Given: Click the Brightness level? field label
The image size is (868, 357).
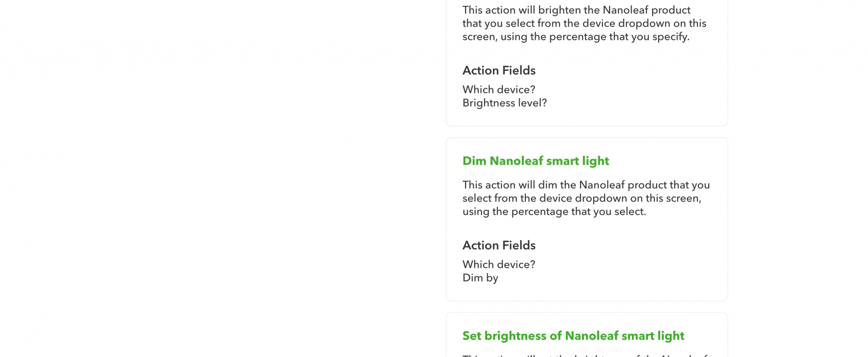Looking at the screenshot, I should coord(504,103).
